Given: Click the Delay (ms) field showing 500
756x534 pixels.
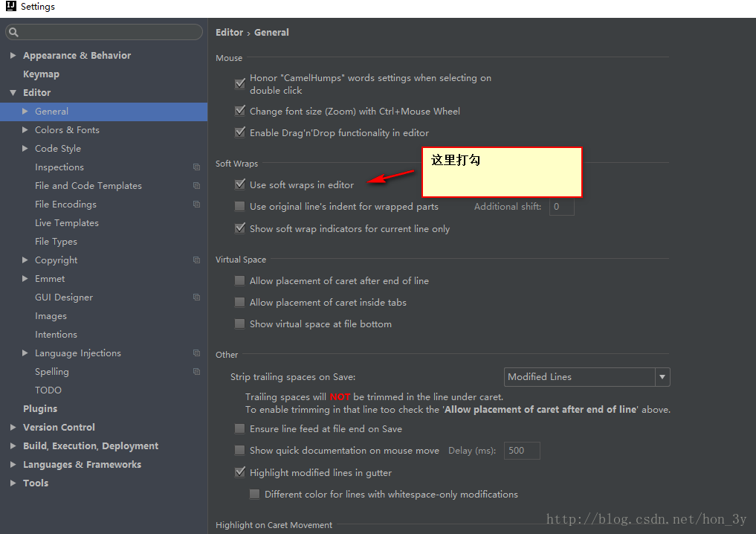Looking at the screenshot, I should [x=522, y=451].
